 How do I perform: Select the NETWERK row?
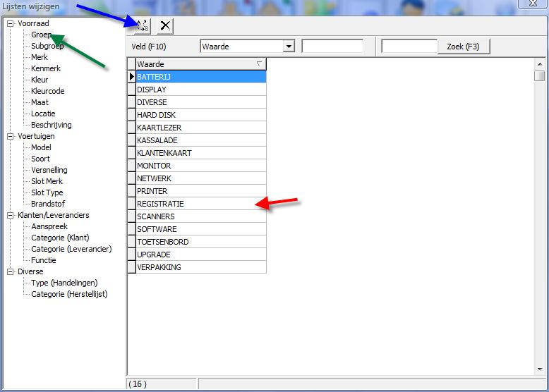pyautogui.click(x=201, y=178)
